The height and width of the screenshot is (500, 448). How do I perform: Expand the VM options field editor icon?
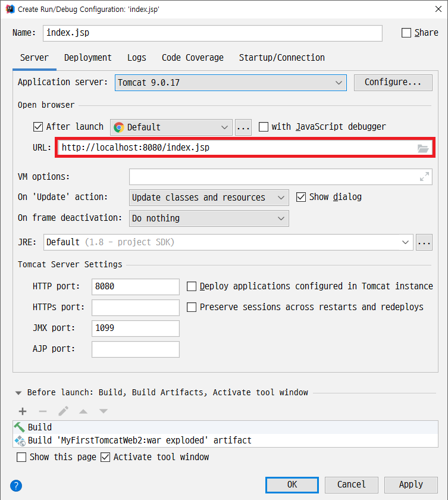coord(424,176)
